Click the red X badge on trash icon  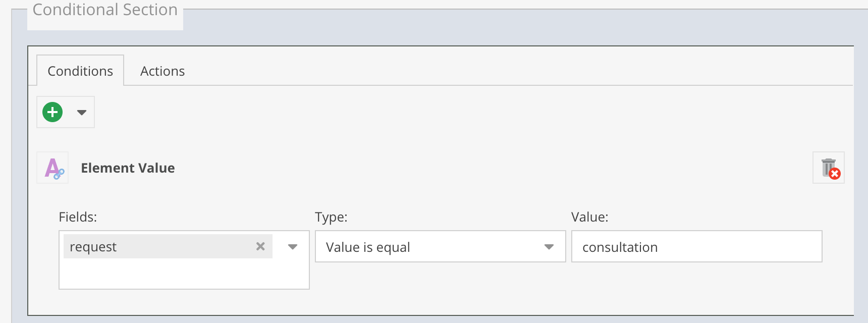coord(835,174)
